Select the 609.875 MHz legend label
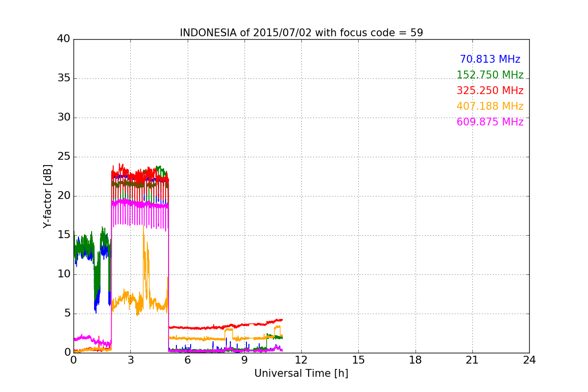Screen dimensions: 588x392 tap(490, 122)
